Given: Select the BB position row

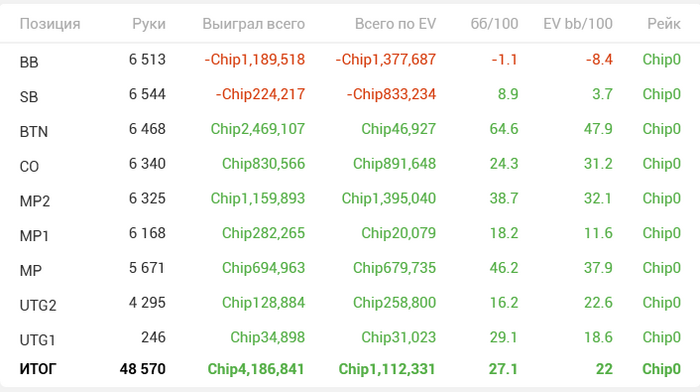Looking at the screenshot, I should click(350, 60).
